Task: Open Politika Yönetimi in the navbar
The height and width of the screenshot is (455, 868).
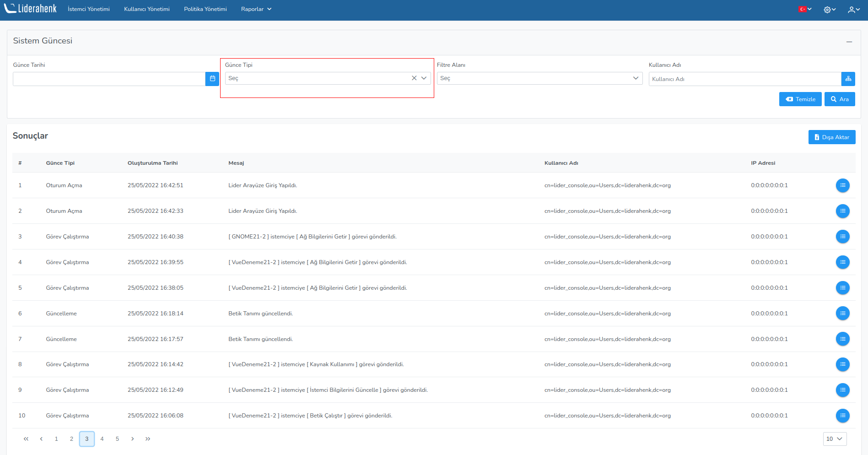Action: click(x=205, y=9)
